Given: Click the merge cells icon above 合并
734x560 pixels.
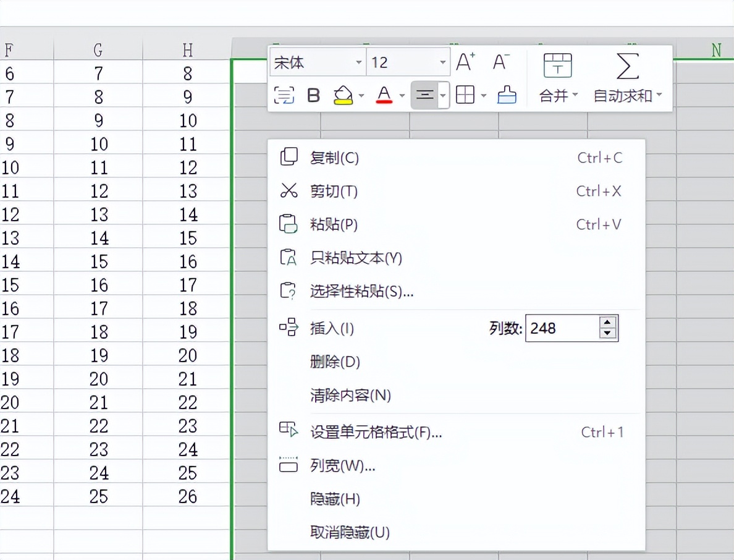Looking at the screenshot, I should click(x=558, y=65).
